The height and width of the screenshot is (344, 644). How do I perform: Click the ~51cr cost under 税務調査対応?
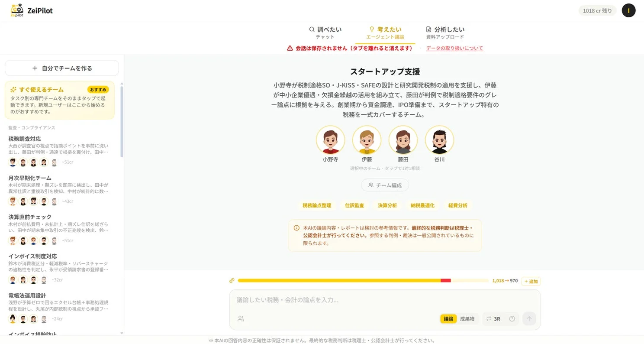(x=68, y=162)
